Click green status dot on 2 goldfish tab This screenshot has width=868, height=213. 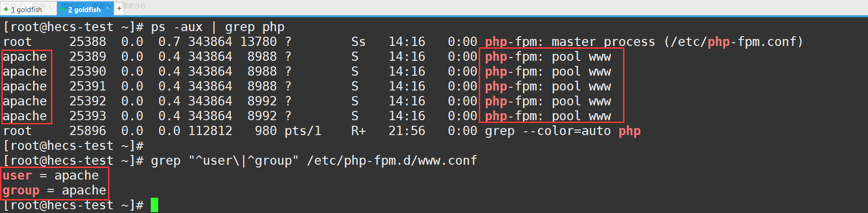63,9
